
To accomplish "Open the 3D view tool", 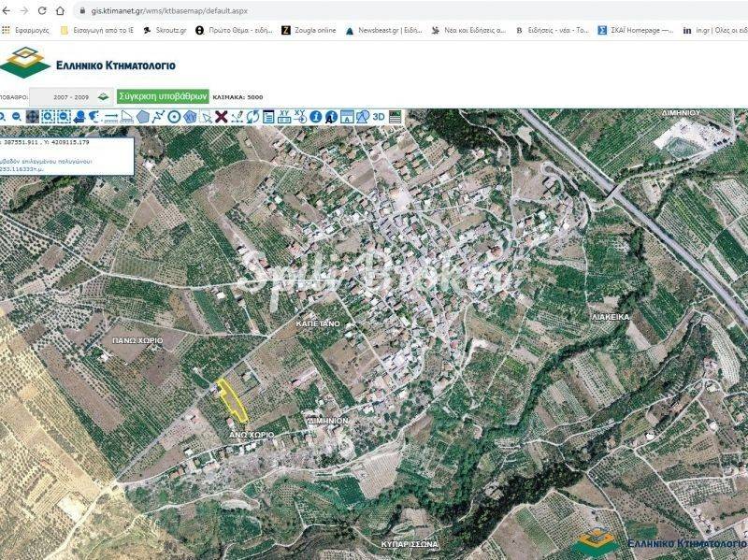I will click(379, 117).
